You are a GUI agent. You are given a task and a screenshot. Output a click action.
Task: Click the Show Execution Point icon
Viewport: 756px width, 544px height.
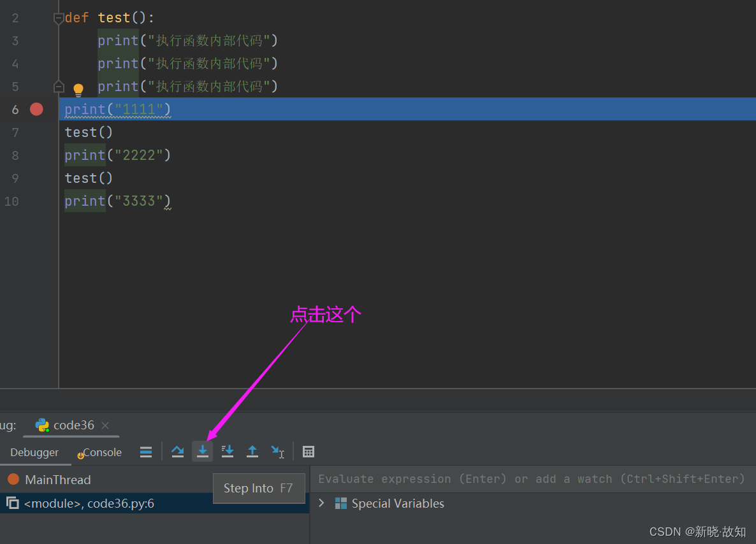[145, 452]
